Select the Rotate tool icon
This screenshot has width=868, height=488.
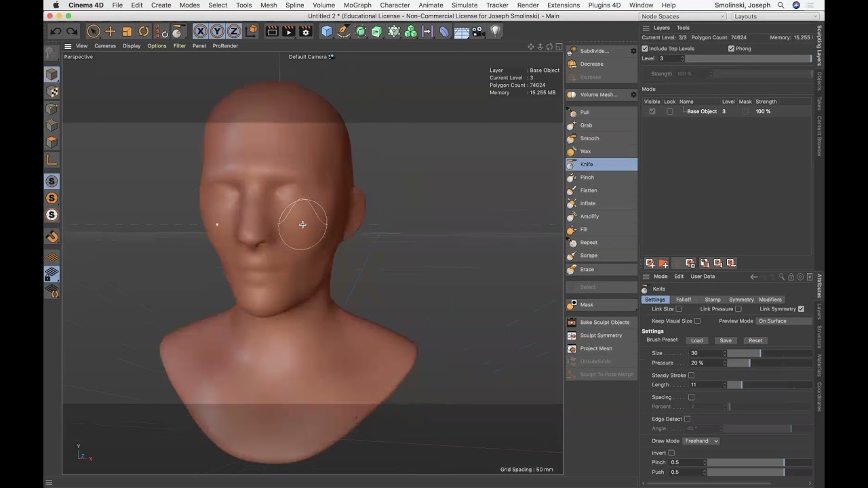point(144,31)
